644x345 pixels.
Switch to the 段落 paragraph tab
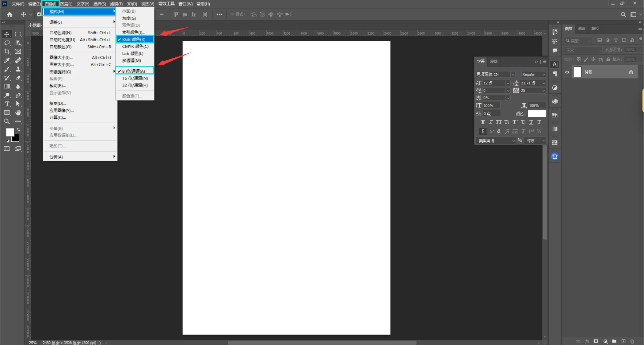(x=494, y=62)
